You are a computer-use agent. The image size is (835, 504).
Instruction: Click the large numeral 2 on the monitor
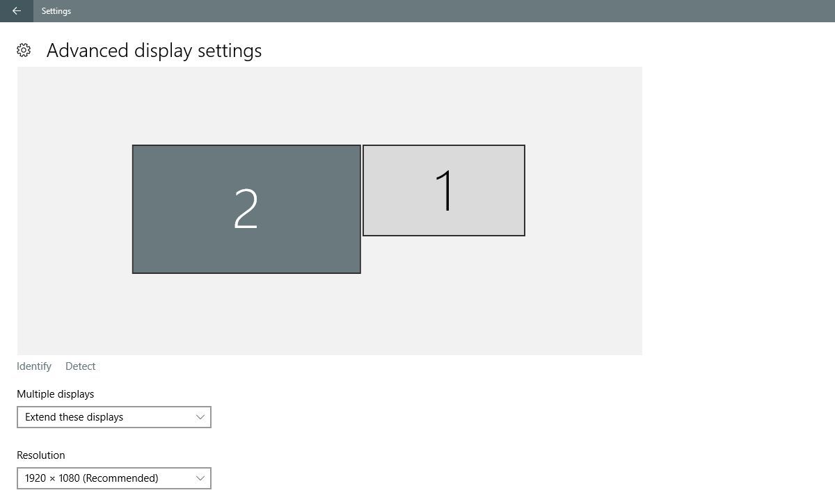point(246,209)
